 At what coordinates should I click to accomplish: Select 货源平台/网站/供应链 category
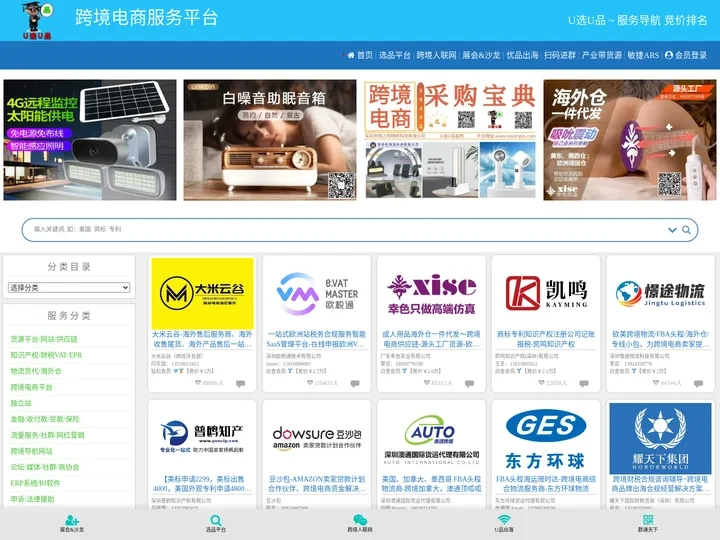coord(44,339)
